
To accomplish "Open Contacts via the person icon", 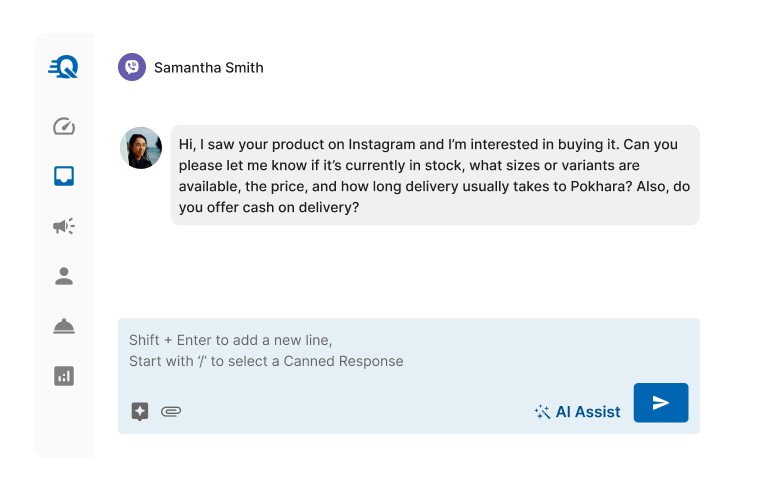I will pyautogui.click(x=64, y=276).
